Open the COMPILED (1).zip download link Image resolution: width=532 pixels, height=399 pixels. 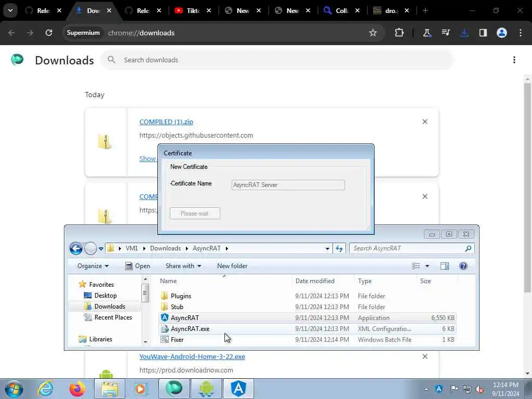[x=166, y=122]
